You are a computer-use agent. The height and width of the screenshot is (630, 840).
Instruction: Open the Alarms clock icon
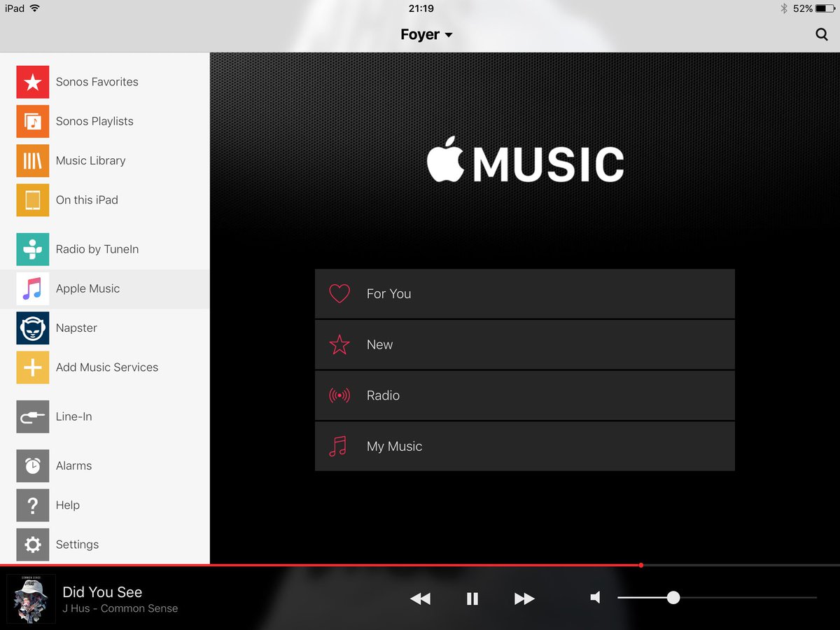point(33,465)
